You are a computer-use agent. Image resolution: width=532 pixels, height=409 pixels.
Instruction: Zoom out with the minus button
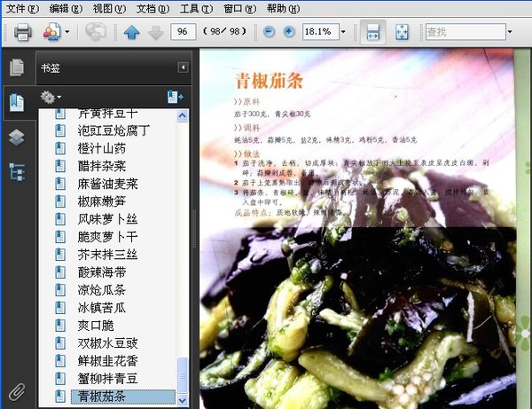(269, 32)
